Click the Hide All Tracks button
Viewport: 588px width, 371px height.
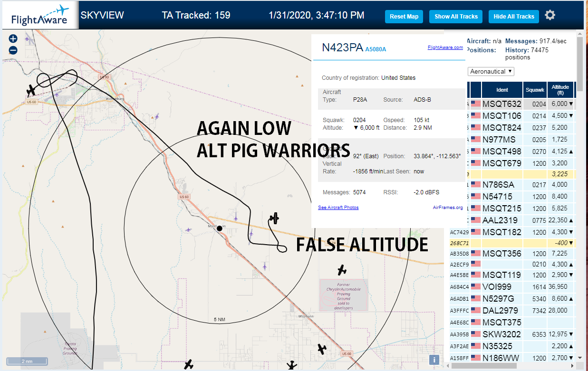click(x=514, y=17)
